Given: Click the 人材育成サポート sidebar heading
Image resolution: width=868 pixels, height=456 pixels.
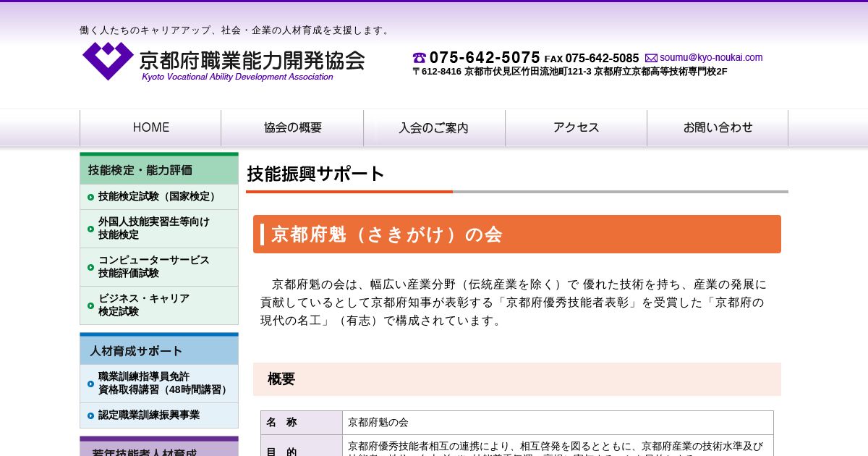Looking at the screenshot, I should tap(159, 350).
